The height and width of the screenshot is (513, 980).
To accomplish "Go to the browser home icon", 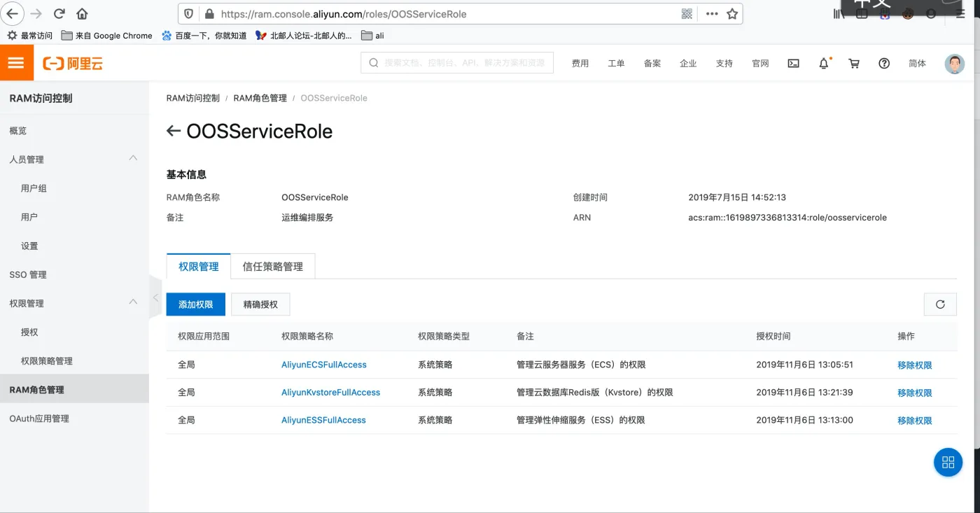I will (x=82, y=13).
